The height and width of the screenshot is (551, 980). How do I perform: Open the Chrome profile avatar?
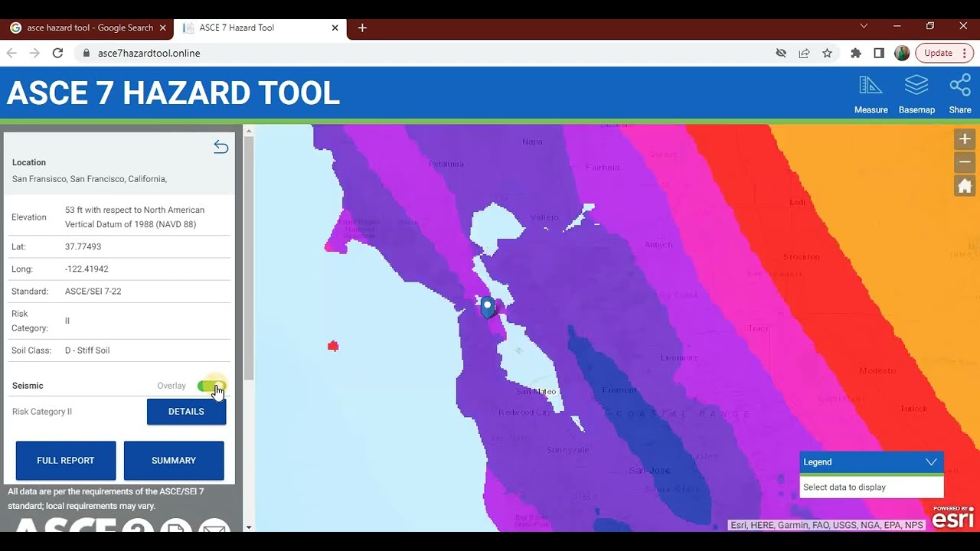[x=902, y=53]
